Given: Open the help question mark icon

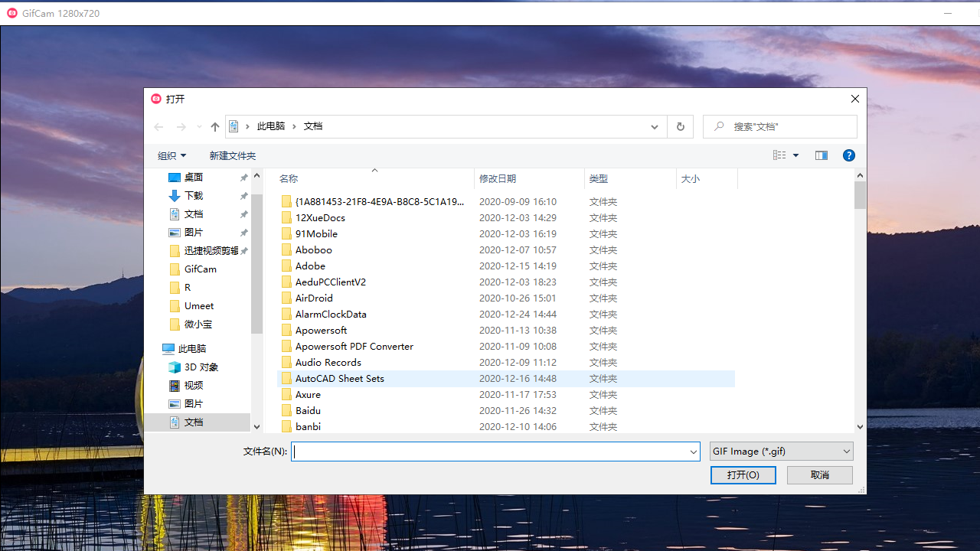Looking at the screenshot, I should [x=848, y=155].
